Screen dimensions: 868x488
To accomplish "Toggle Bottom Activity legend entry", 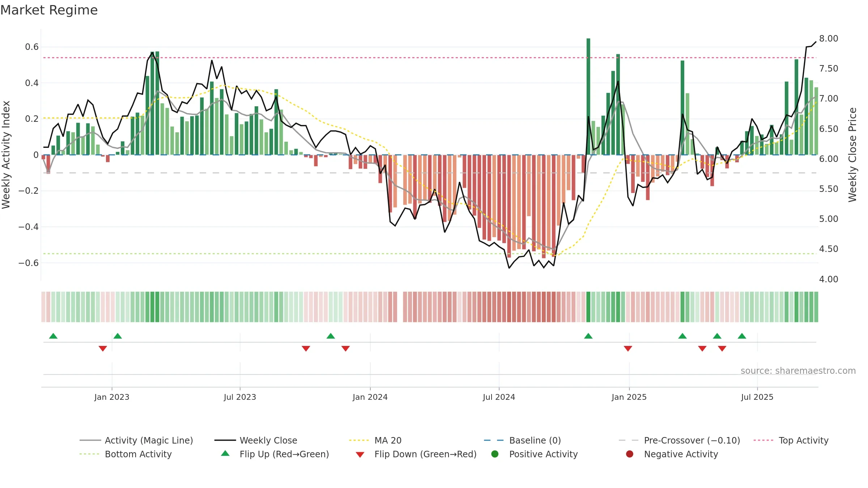I will [125, 454].
